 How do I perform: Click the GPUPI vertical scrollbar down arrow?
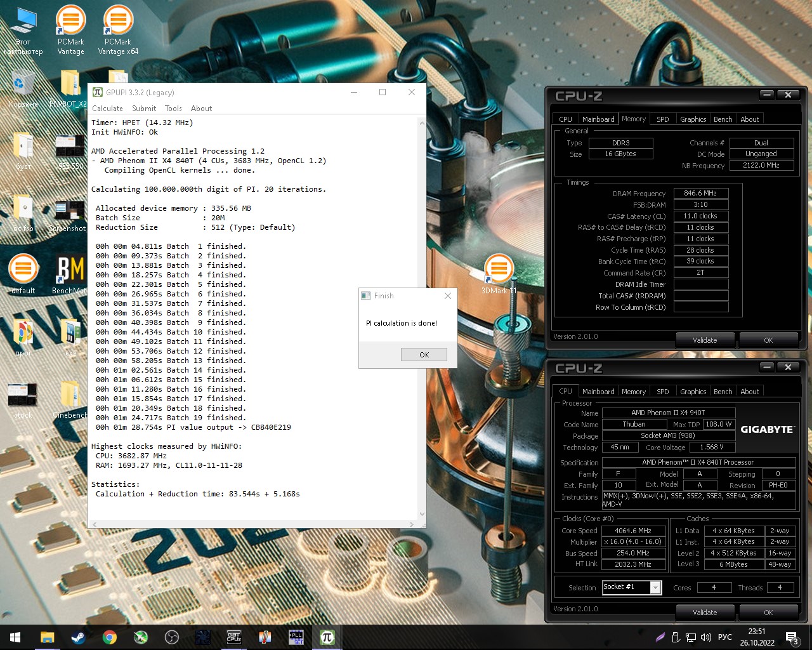pos(422,515)
